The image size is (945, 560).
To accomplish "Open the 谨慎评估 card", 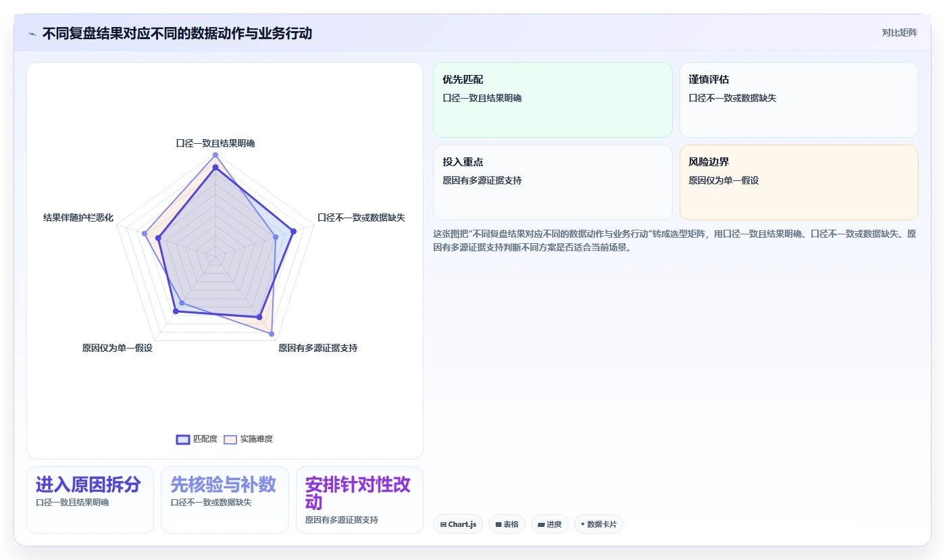I will (799, 100).
